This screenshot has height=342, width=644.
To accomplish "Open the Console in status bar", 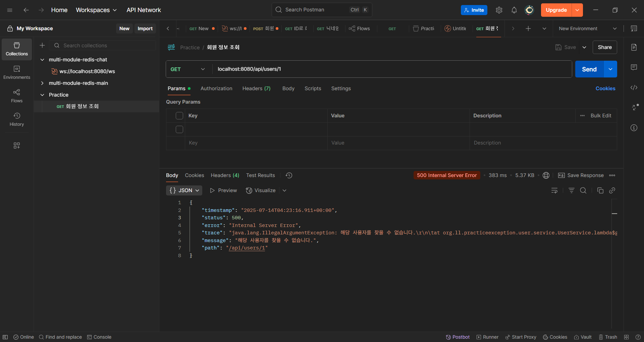I will pyautogui.click(x=99, y=337).
